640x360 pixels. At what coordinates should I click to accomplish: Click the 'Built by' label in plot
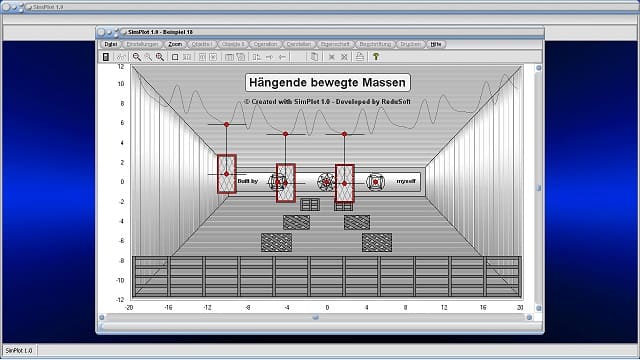click(x=248, y=181)
